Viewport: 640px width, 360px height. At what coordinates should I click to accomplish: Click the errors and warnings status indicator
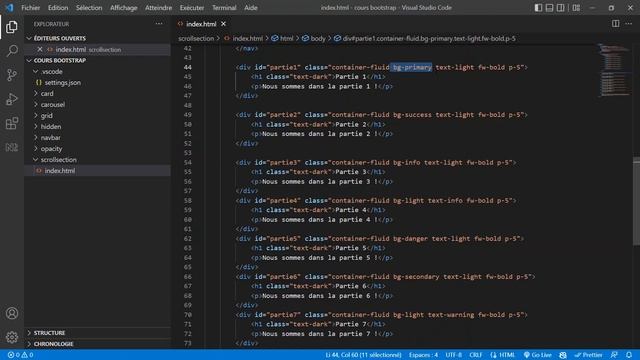(x=20, y=355)
